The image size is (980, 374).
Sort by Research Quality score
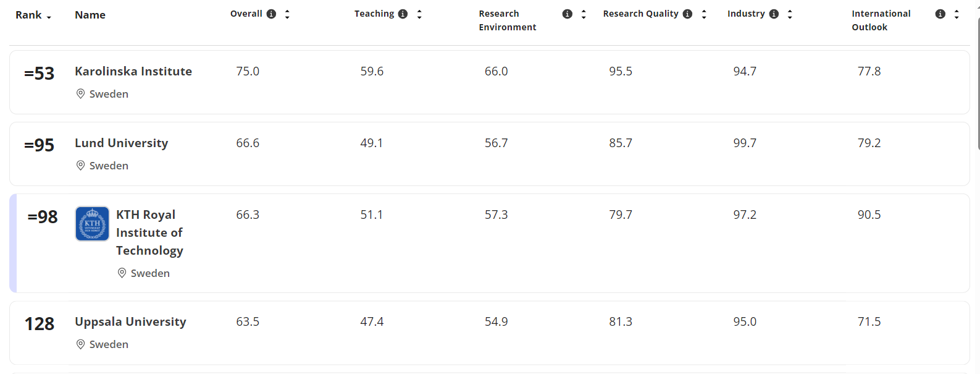704,14
